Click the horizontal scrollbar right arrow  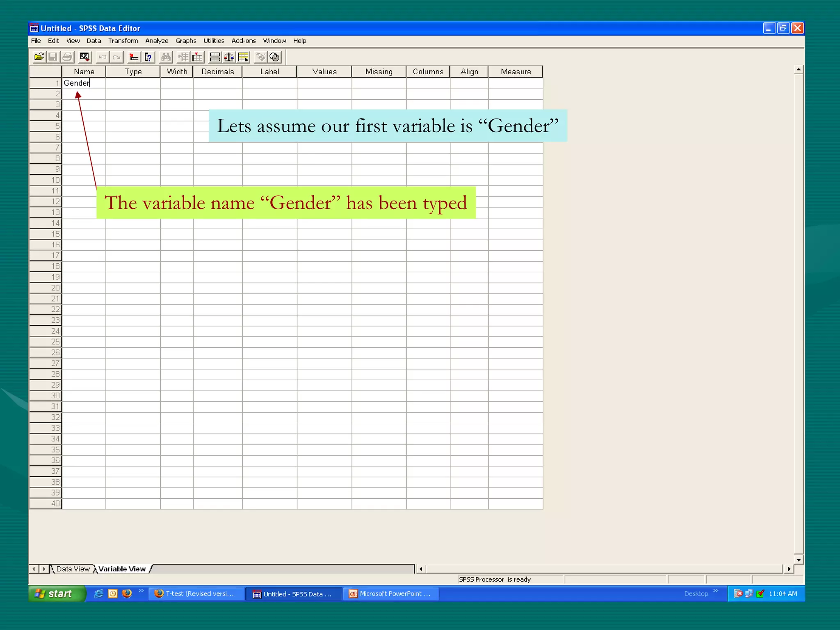[x=789, y=569]
